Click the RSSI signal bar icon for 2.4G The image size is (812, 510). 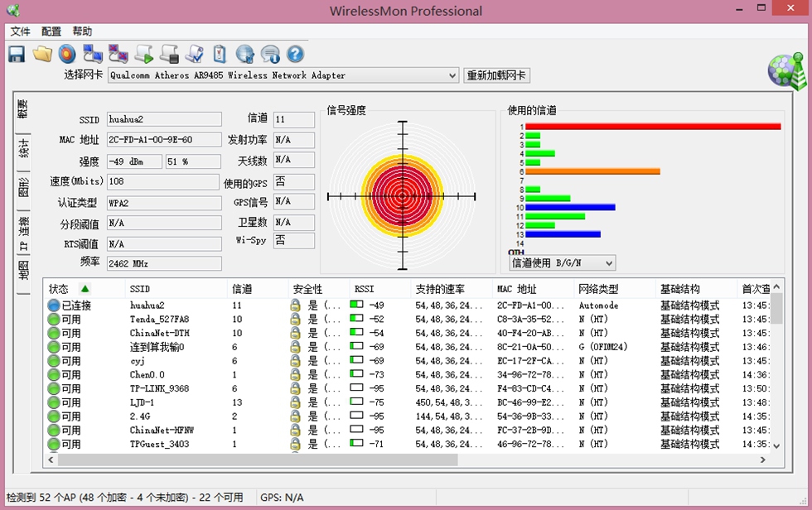tap(356, 416)
